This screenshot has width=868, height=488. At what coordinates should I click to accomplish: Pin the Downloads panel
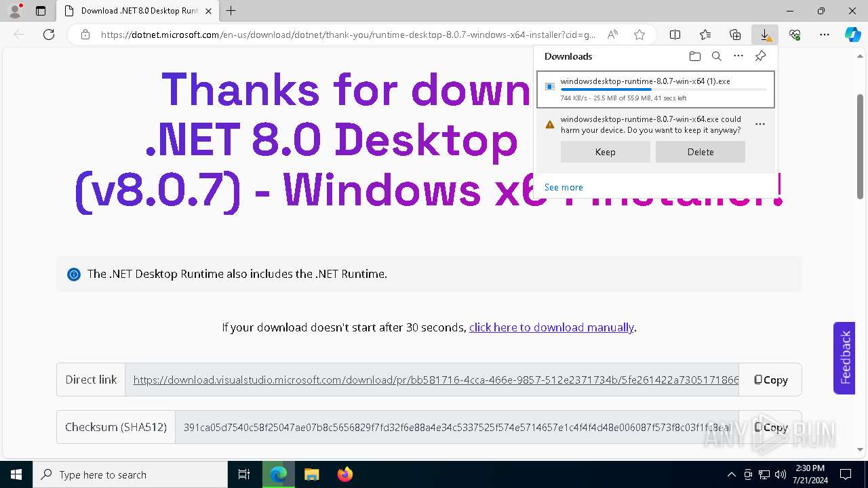760,56
